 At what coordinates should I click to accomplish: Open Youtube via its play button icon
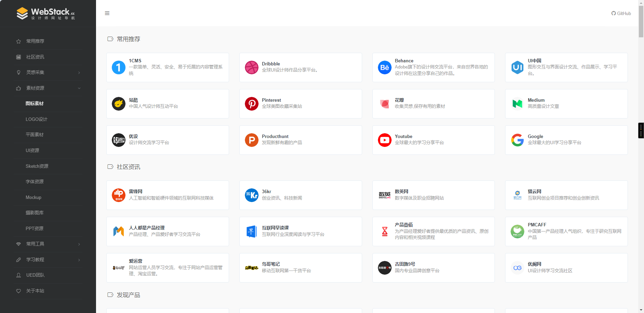(x=384, y=140)
